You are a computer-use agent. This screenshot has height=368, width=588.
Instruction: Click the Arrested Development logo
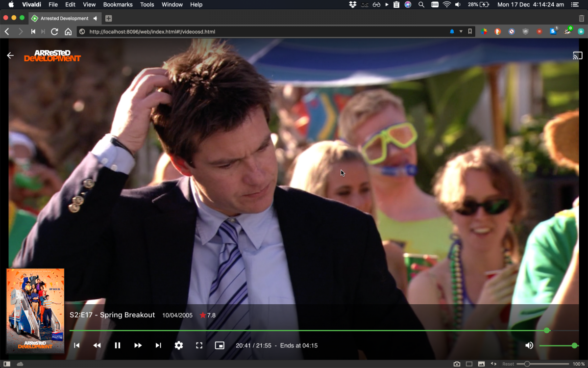[52, 55]
